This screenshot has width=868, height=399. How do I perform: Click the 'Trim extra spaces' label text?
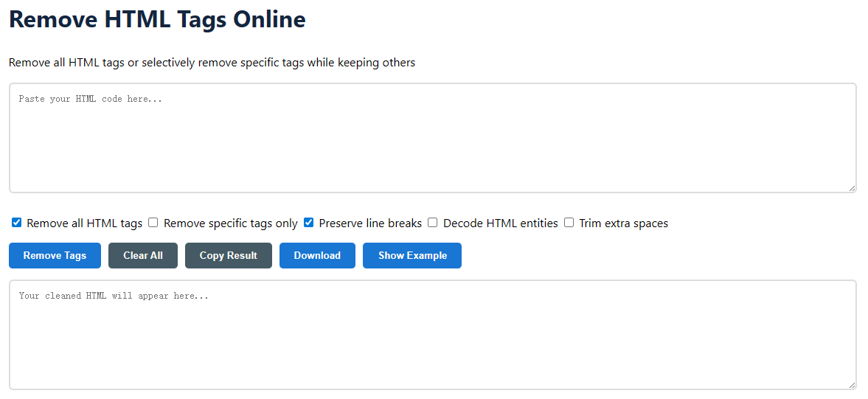tap(623, 223)
